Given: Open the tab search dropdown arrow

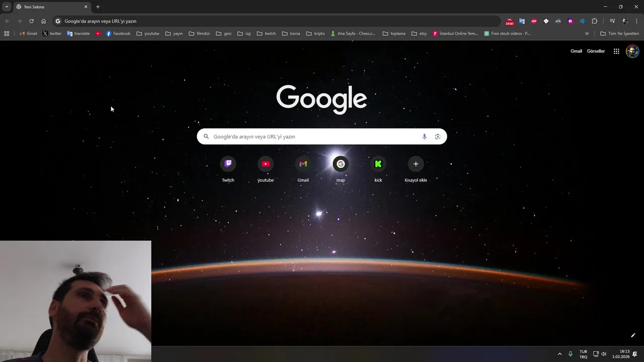Looking at the screenshot, I should pos(7,7).
